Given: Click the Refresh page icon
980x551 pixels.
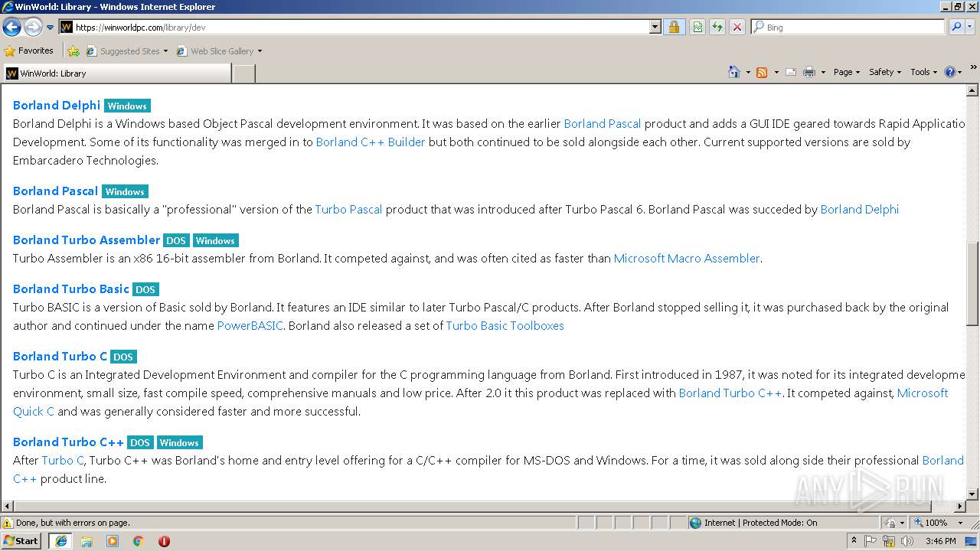Looking at the screenshot, I should (717, 27).
